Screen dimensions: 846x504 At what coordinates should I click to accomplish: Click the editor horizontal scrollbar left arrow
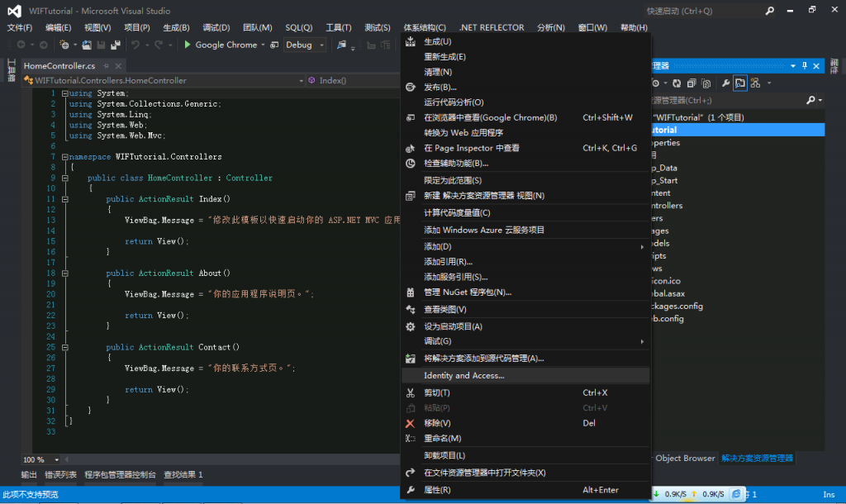coord(67,459)
